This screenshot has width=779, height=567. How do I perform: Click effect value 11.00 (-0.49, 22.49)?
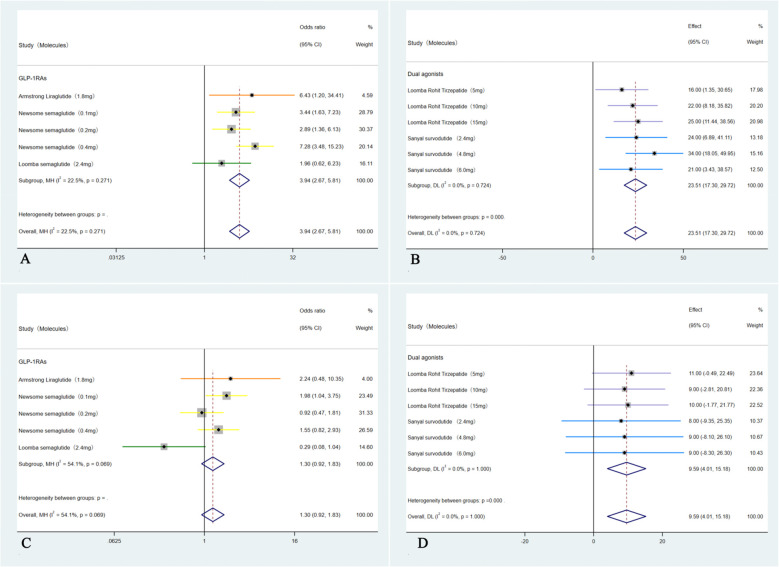pyautogui.click(x=711, y=373)
